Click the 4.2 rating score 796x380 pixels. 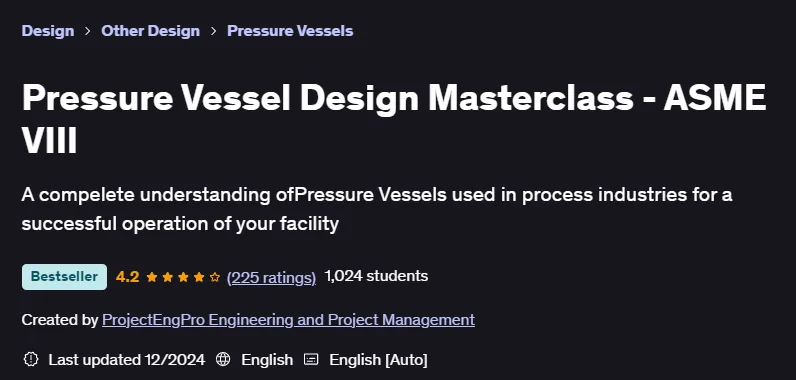click(x=127, y=277)
